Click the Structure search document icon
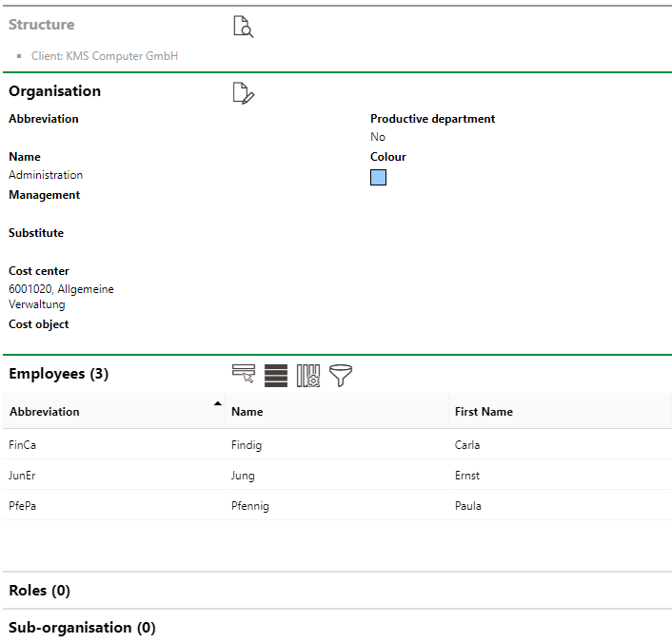Screen dimensions: 672x643 click(x=244, y=28)
